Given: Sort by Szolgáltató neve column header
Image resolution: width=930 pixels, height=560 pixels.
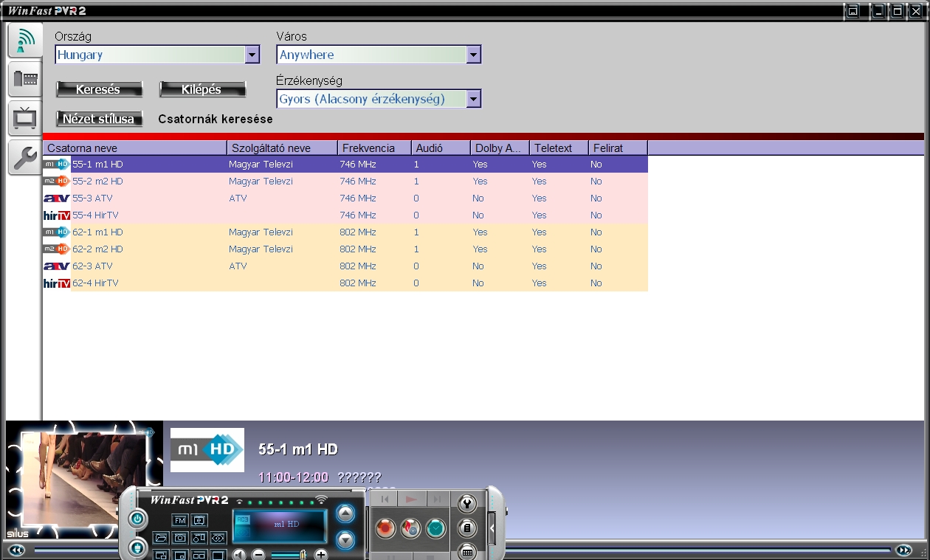Looking at the screenshot, I should [x=283, y=148].
